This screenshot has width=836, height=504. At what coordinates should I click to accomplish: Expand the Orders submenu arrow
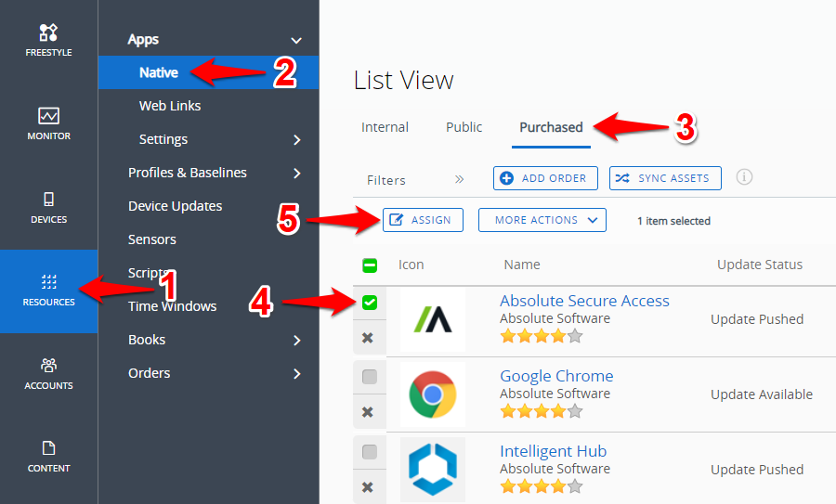[297, 374]
